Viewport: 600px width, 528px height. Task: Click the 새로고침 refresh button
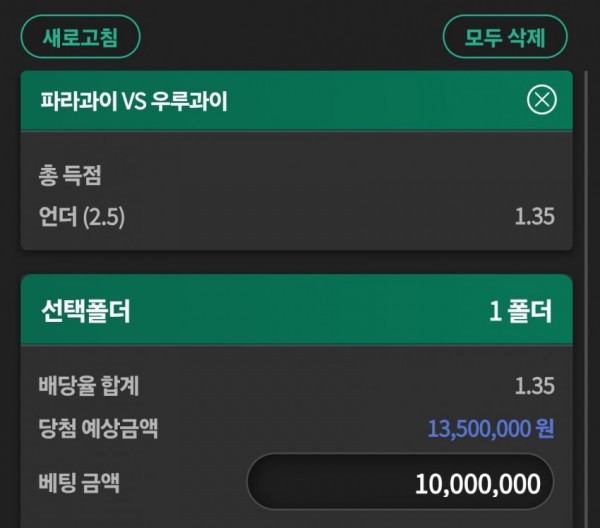pyautogui.click(x=80, y=38)
